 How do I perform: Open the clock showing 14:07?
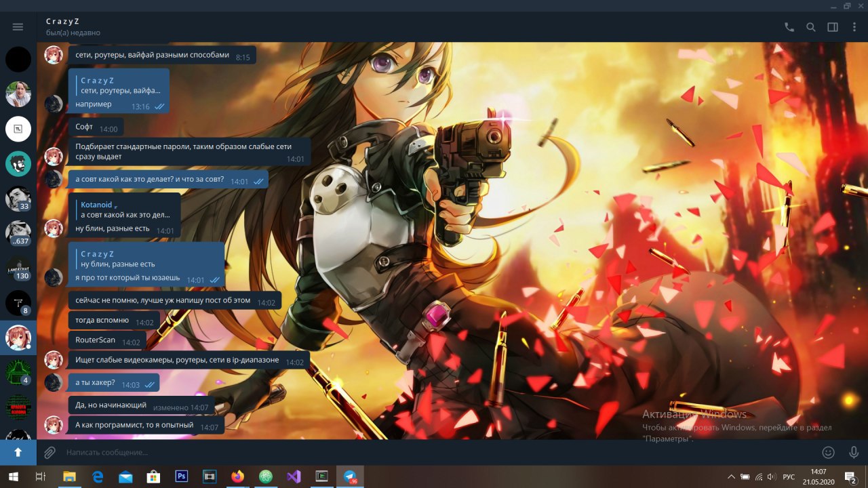(x=818, y=476)
